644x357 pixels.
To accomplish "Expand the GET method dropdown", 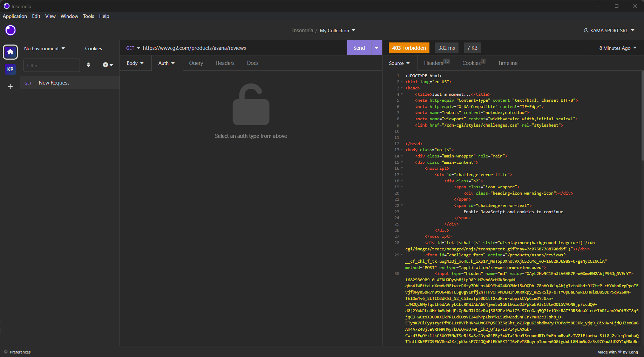I will 133,48.
